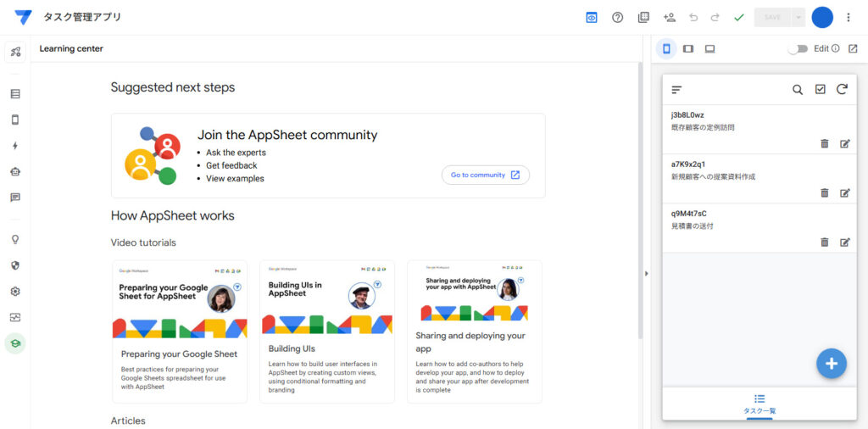Open preview in new tab icon
The width and height of the screenshot is (868, 429).
pyautogui.click(x=853, y=48)
